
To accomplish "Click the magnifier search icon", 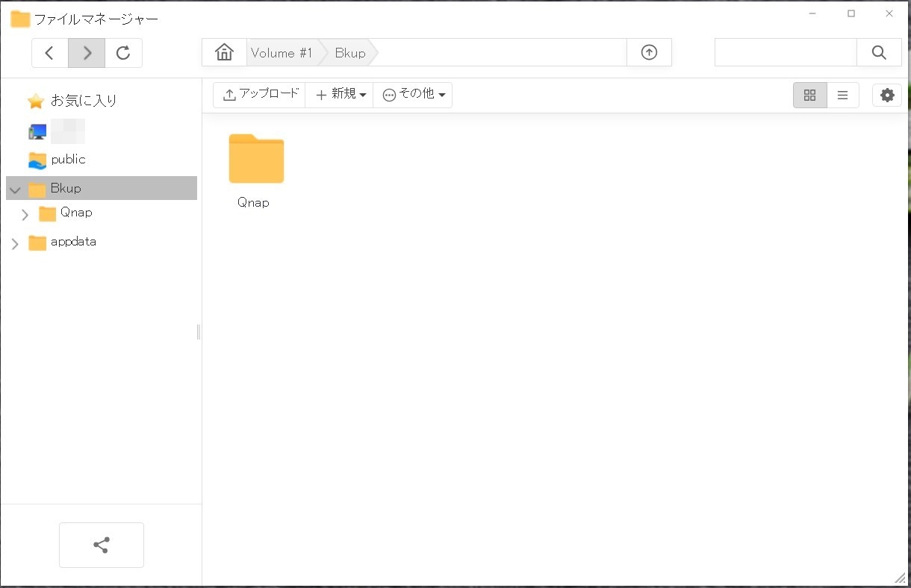I will click(879, 53).
